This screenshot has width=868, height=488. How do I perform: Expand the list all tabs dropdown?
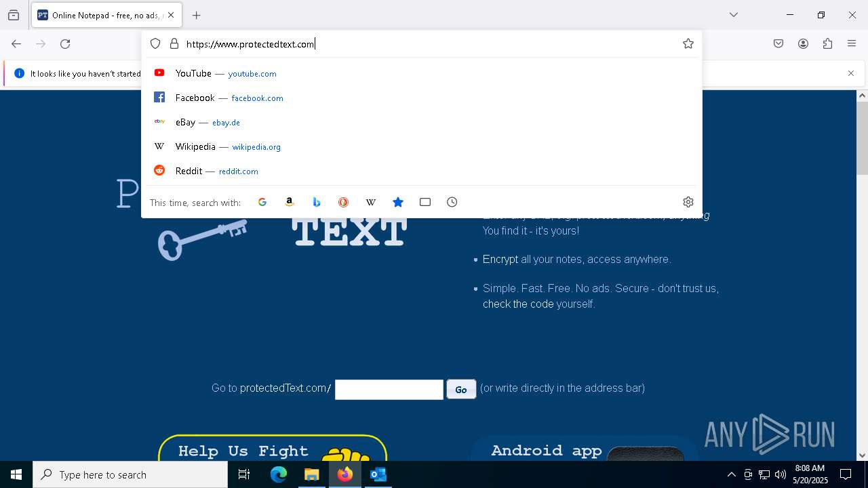734,15
